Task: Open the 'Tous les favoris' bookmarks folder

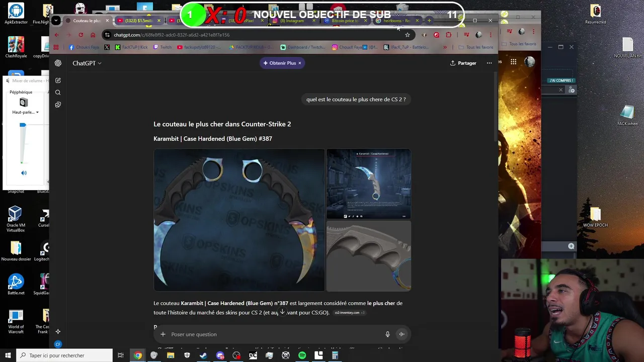Action: point(476,47)
